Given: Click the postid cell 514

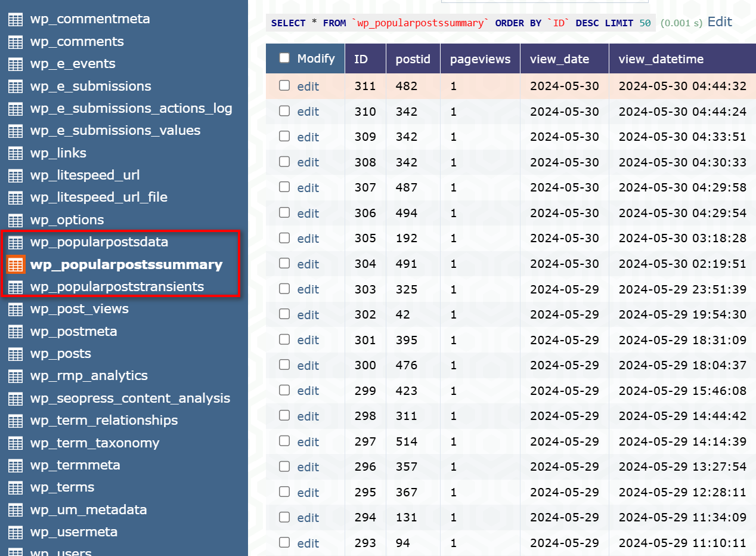Looking at the screenshot, I should [x=407, y=441].
